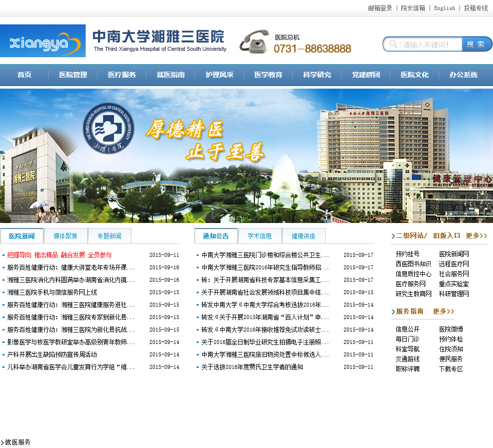Screen dimensions: 493x448
Task: Open 医院新闻网 link
Action: pos(454,254)
